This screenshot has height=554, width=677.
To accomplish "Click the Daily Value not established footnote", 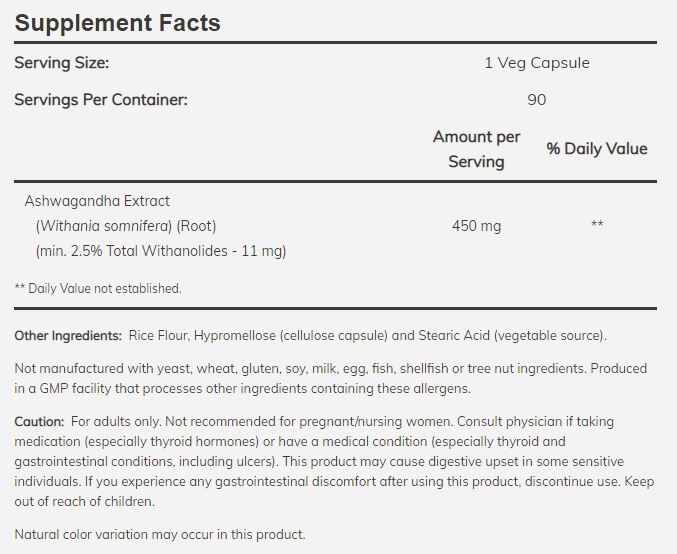I will point(98,288).
